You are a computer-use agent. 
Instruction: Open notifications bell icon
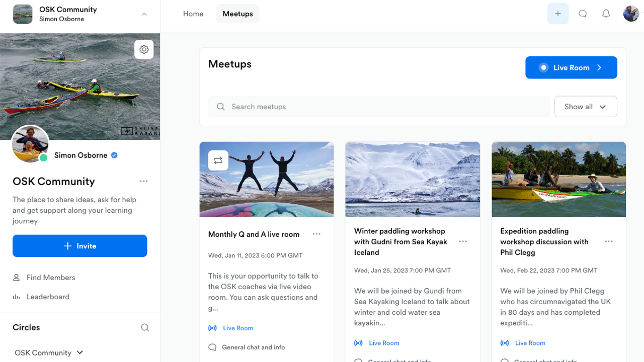point(606,14)
